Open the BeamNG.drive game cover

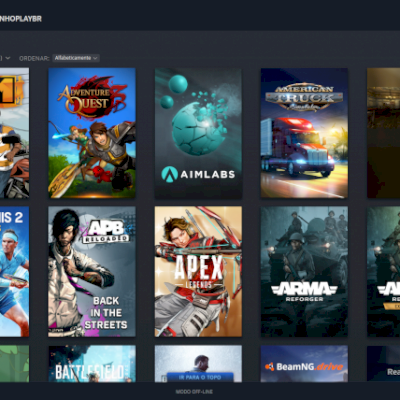click(x=304, y=363)
